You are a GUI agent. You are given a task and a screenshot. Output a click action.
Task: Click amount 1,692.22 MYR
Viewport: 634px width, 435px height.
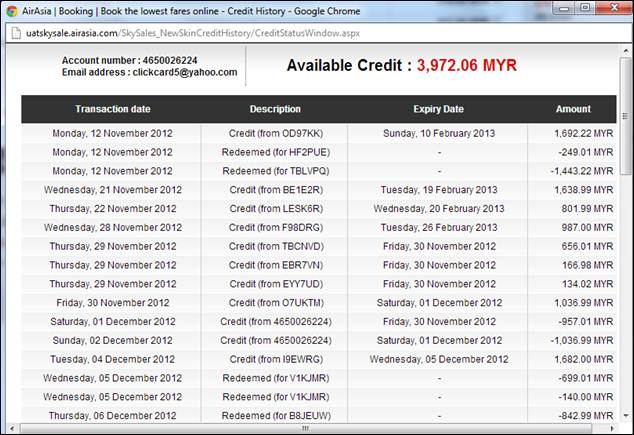[x=583, y=133]
